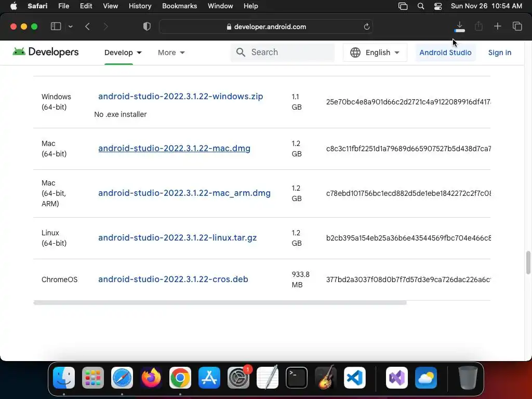The image size is (532, 399).
Task: Select the Linux tar.gz checksum text
Action: (x=408, y=238)
